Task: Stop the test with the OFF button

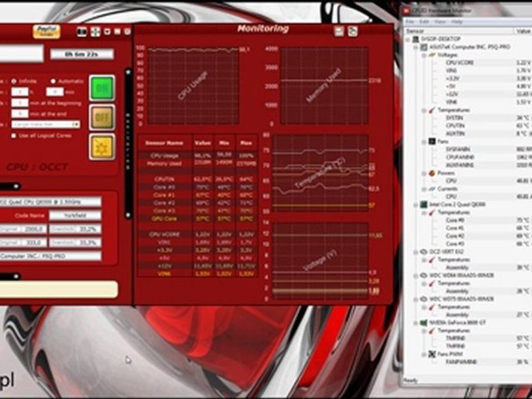Action: tap(102, 117)
